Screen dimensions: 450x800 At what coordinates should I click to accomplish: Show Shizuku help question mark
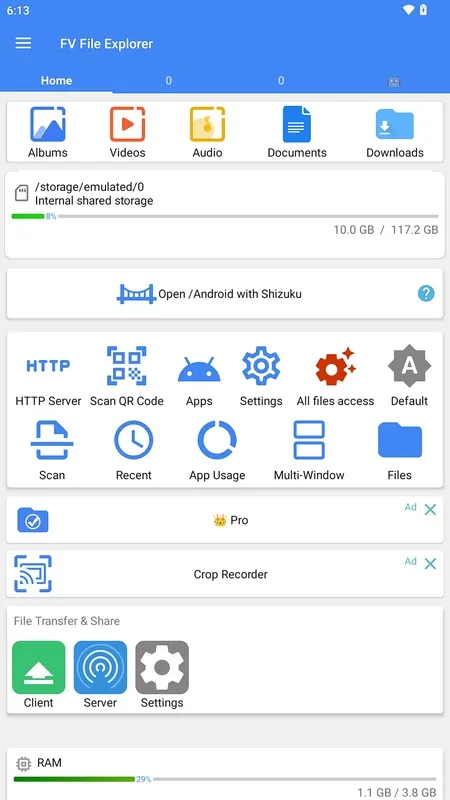pos(426,293)
